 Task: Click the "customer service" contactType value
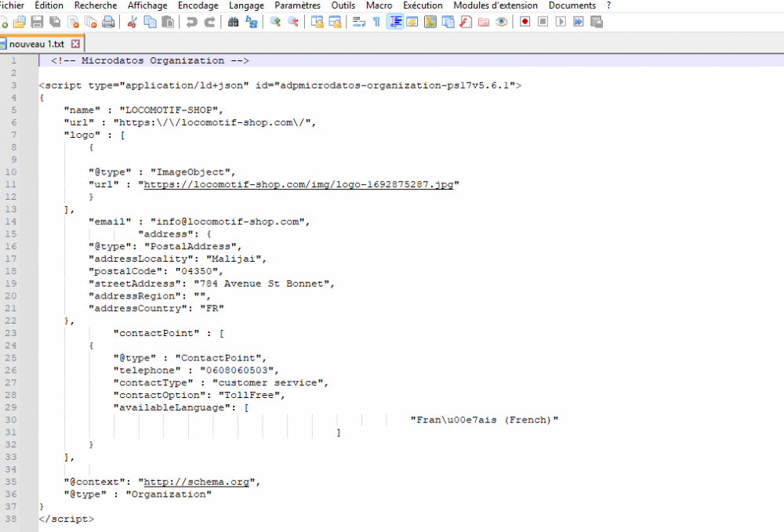pos(267,382)
